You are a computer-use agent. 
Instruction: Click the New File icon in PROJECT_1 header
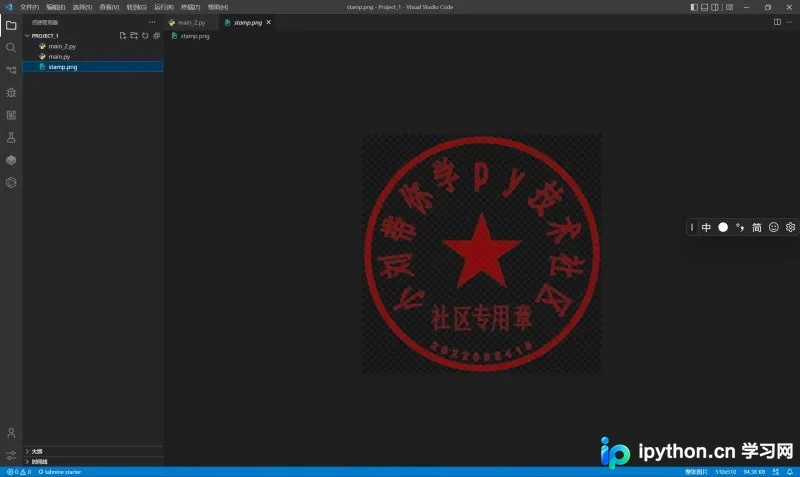tap(122, 36)
